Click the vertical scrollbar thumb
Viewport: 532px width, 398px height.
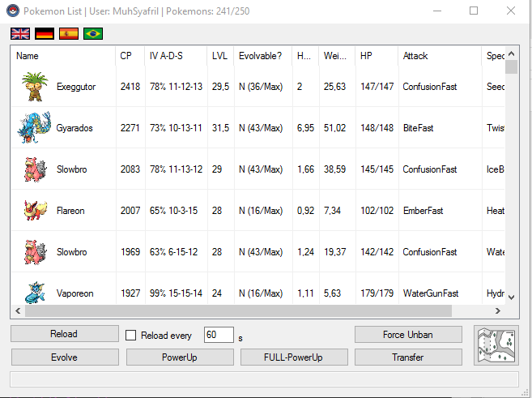tap(512, 67)
